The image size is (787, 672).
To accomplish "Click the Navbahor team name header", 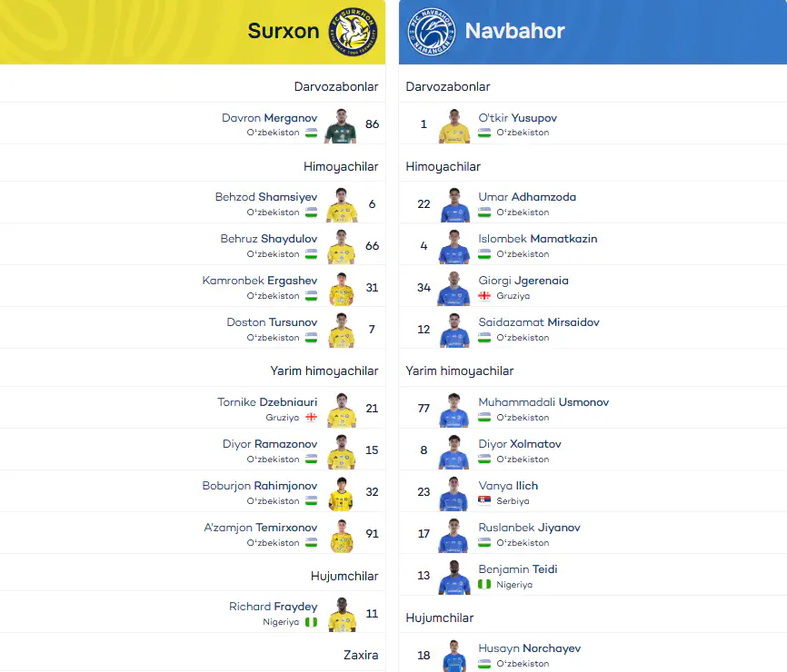I will click(x=514, y=31).
